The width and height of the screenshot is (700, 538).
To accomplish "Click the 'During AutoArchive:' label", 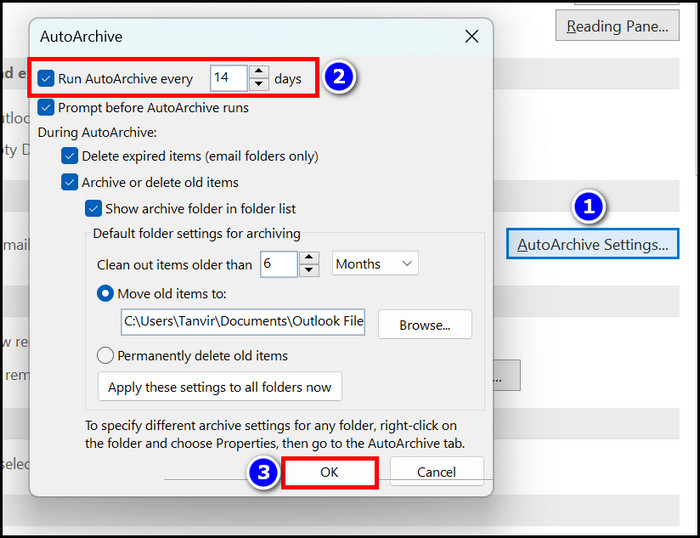I will click(97, 132).
